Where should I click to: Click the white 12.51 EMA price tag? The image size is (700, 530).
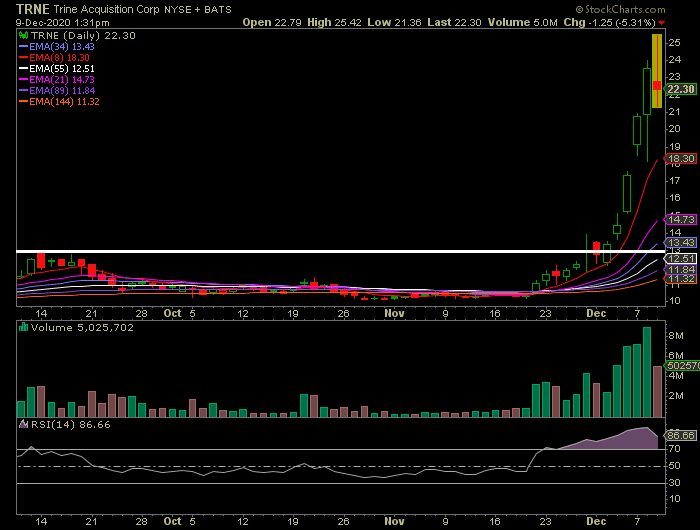[x=680, y=259]
